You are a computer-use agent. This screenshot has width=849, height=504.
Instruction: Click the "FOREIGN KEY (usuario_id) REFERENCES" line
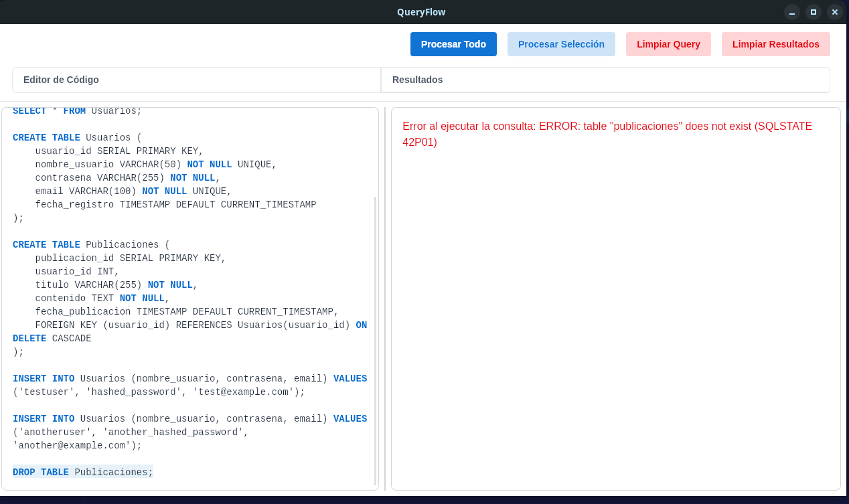point(201,325)
